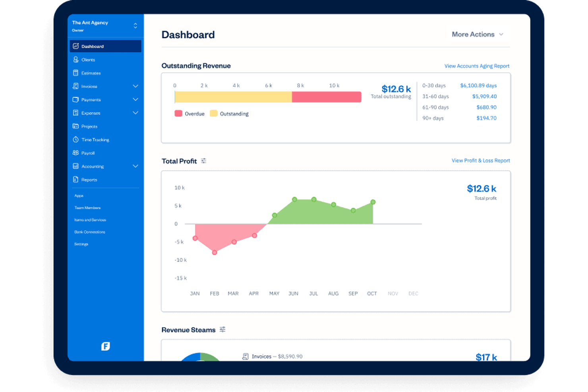Select the Clients icon in the sidebar
Screen dimensions: 588x392
coord(76,60)
